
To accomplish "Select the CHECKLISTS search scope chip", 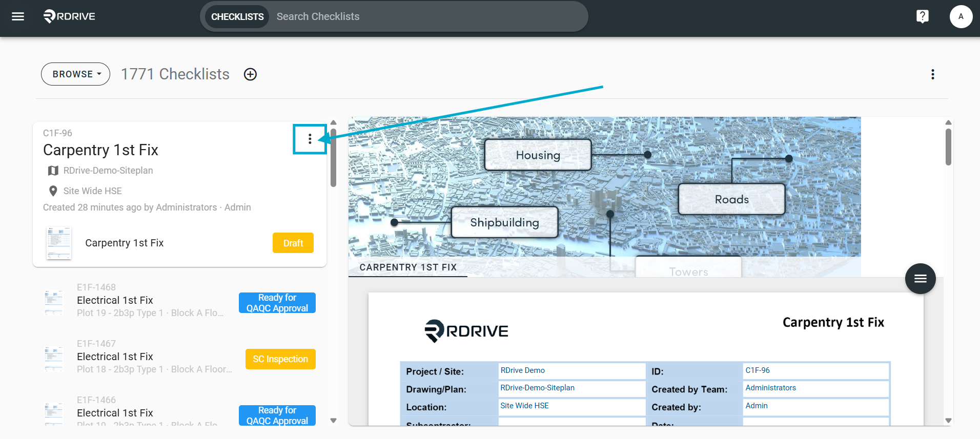I will (x=237, y=16).
